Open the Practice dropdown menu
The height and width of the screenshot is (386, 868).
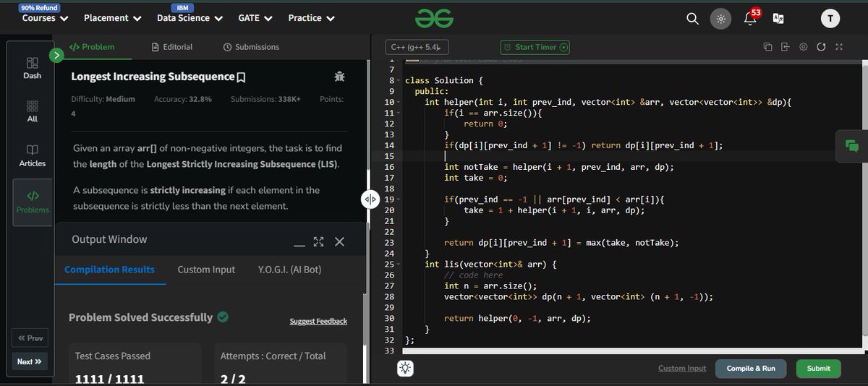[312, 18]
